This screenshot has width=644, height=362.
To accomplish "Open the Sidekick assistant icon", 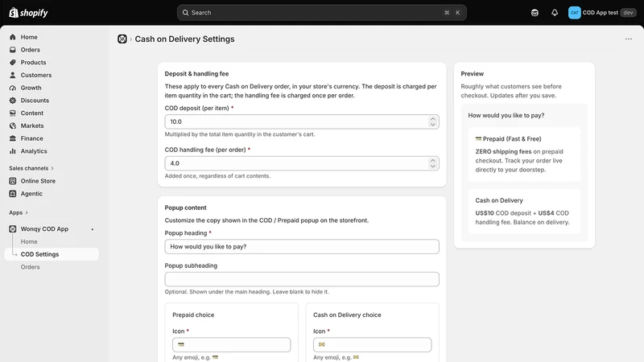I will tap(535, 13).
